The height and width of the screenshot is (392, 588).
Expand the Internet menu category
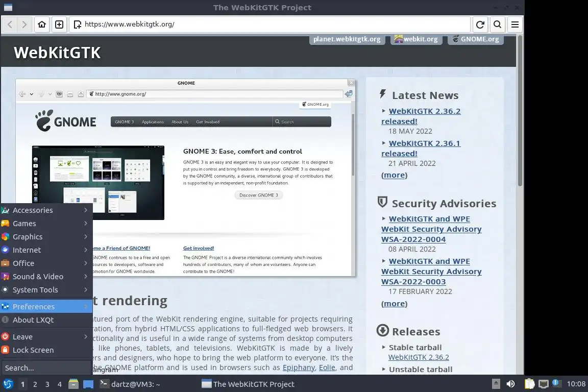pos(46,250)
